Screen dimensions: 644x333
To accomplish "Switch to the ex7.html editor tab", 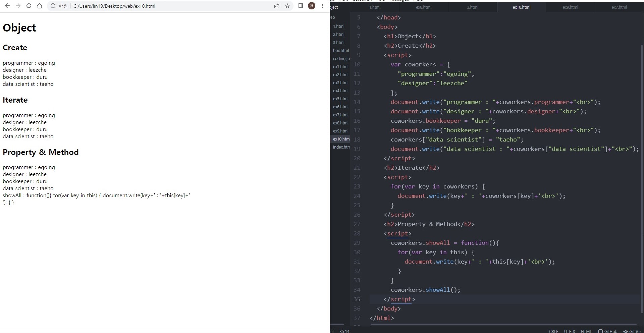I will coord(619,7).
